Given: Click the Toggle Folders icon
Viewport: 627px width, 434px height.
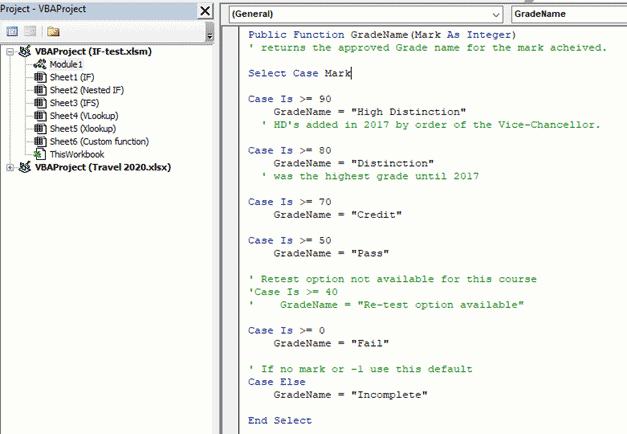Looking at the screenshot, I should point(52,32).
